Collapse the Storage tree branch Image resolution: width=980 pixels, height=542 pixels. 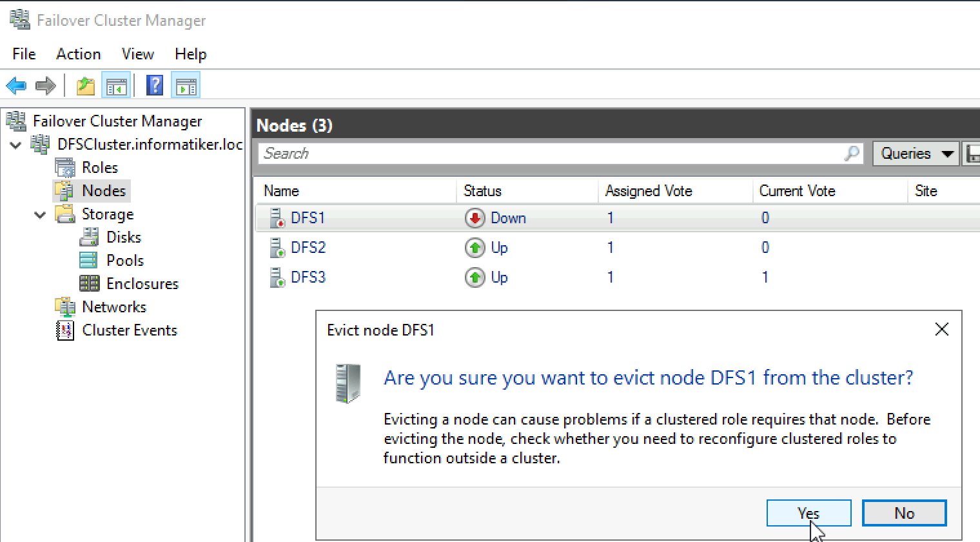(x=40, y=214)
